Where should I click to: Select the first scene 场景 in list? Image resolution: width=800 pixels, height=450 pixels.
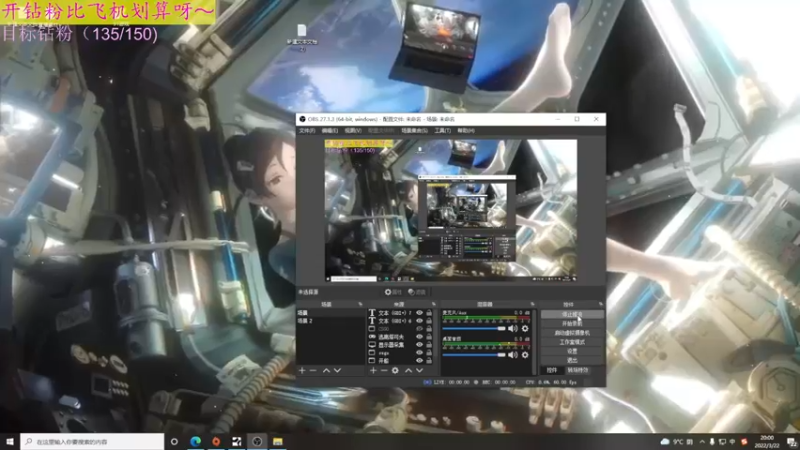pyautogui.click(x=331, y=313)
